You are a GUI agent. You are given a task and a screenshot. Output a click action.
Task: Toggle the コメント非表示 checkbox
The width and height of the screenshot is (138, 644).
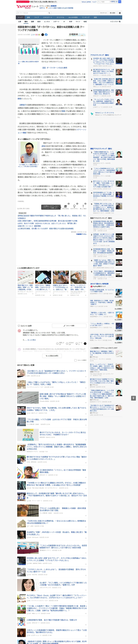tap(75, 360)
